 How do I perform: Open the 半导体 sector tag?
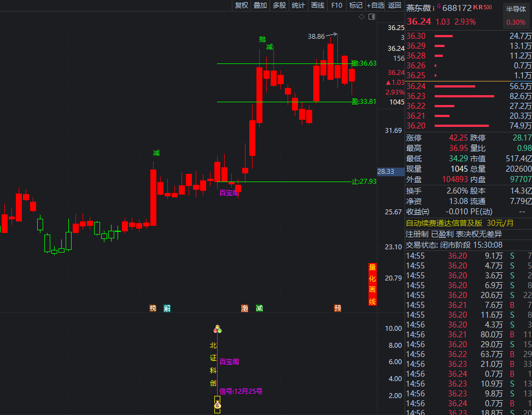pos(516,9)
